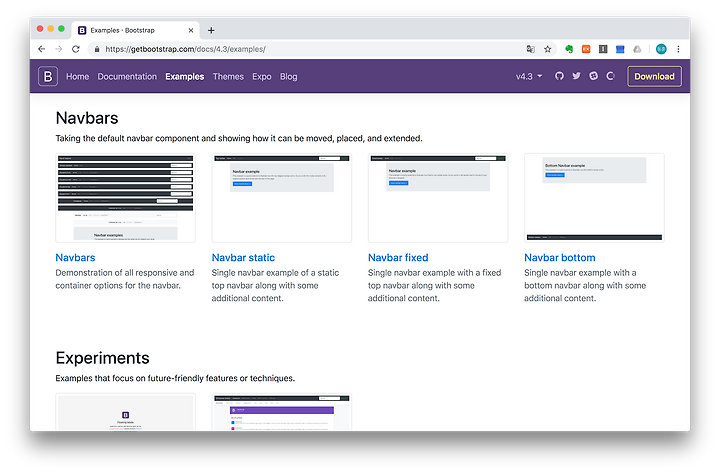Open the Open Collective icon link

(611, 76)
